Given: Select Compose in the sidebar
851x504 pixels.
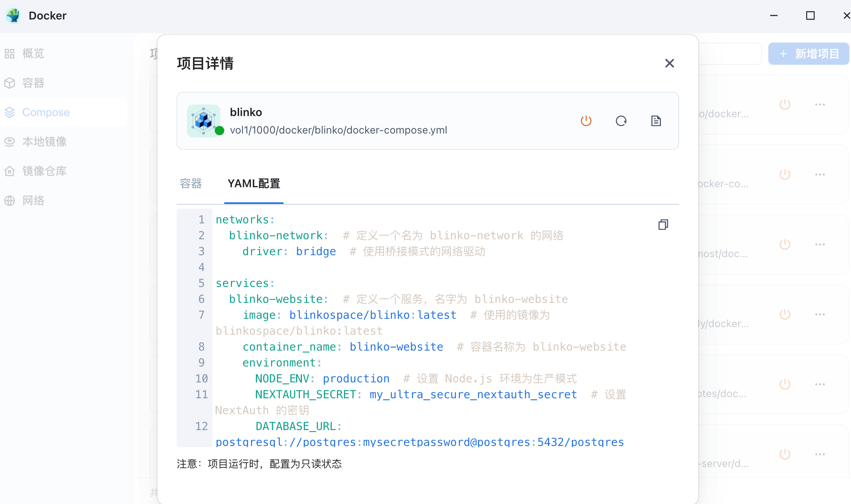Looking at the screenshot, I should [x=64, y=112].
